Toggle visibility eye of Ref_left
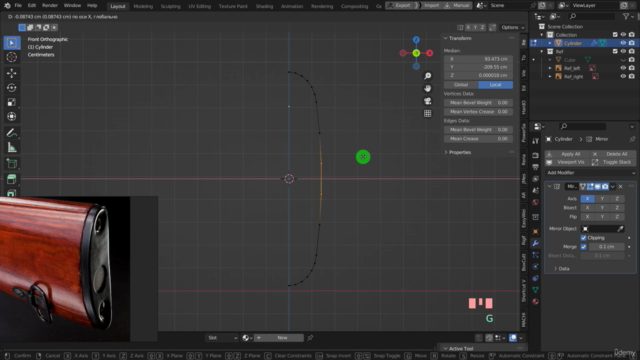This screenshot has height=360, width=640. (623, 68)
